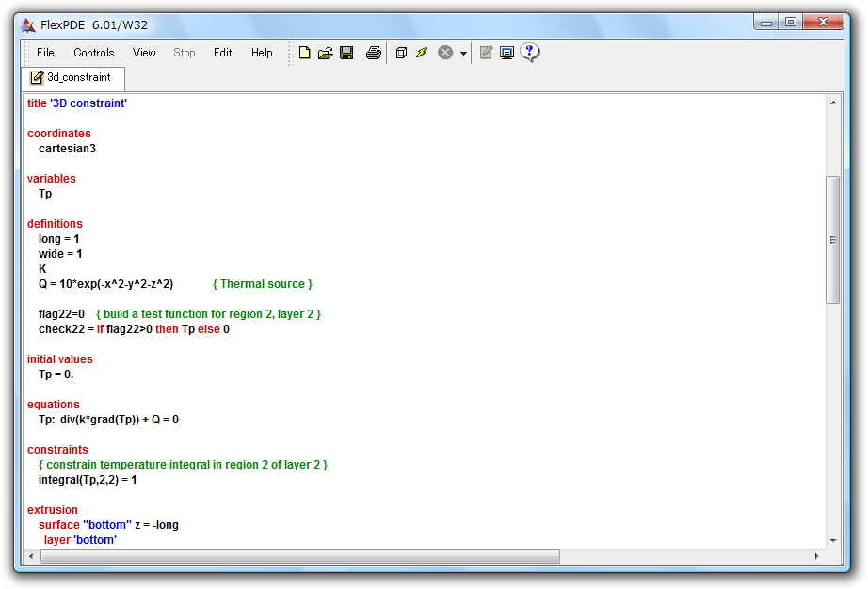The height and width of the screenshot is (589, 868).
Task: Click the 'Q = 10*exp(-x^2-y^2-z^2)' expression
Action: pyautogui.click(x=105, y=284)
